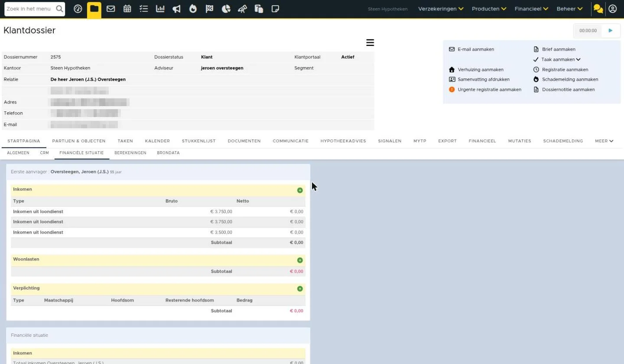624x364 pixels.
Task: Open the calendar icon in top bar
Action: 127,9
